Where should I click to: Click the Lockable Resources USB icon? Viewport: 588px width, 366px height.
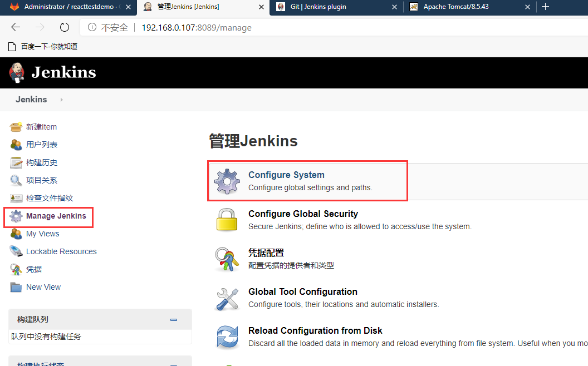pos(16,251)
